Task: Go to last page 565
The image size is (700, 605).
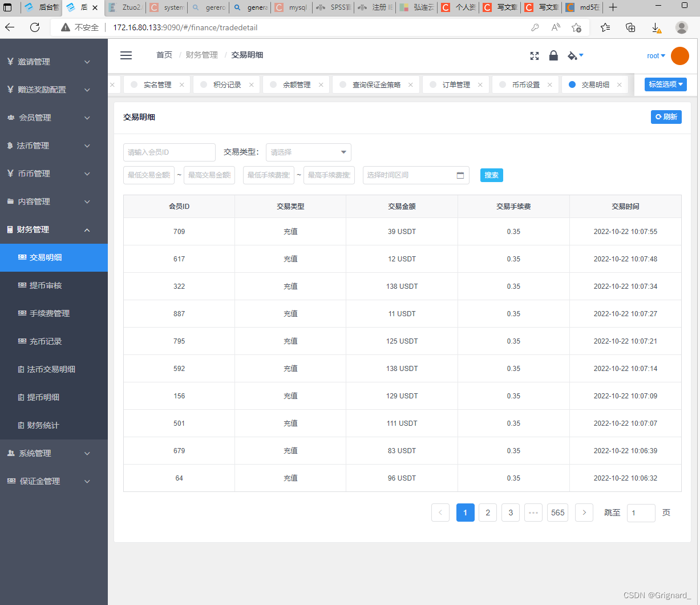Action: (558, 513)
